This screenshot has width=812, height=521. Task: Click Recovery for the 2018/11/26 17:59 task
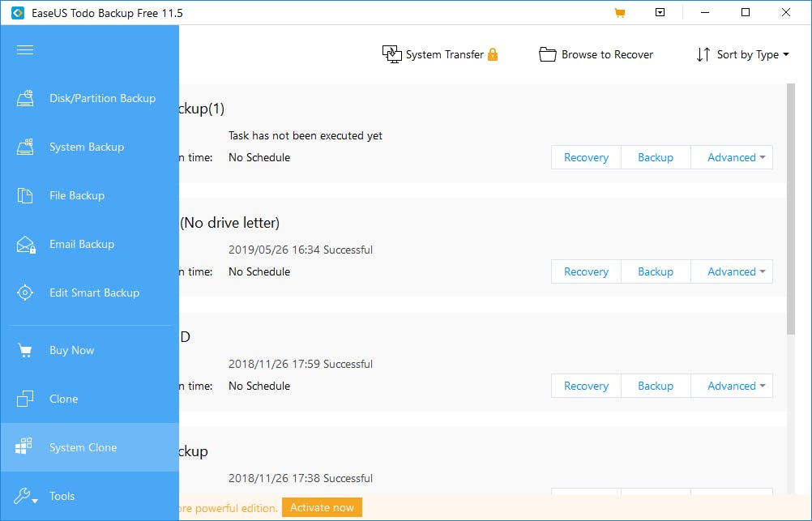coord(586,386)
